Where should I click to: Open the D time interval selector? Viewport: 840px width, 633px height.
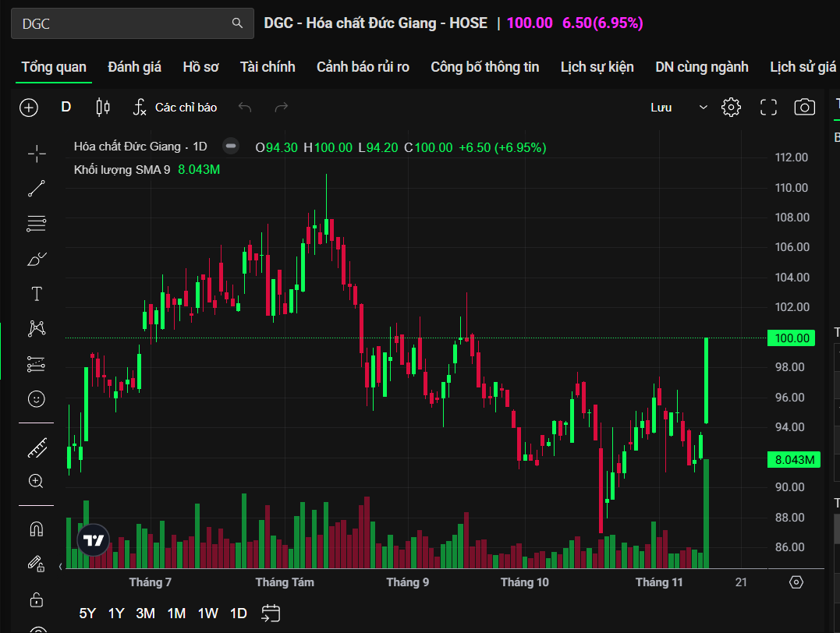pos(66,108)
